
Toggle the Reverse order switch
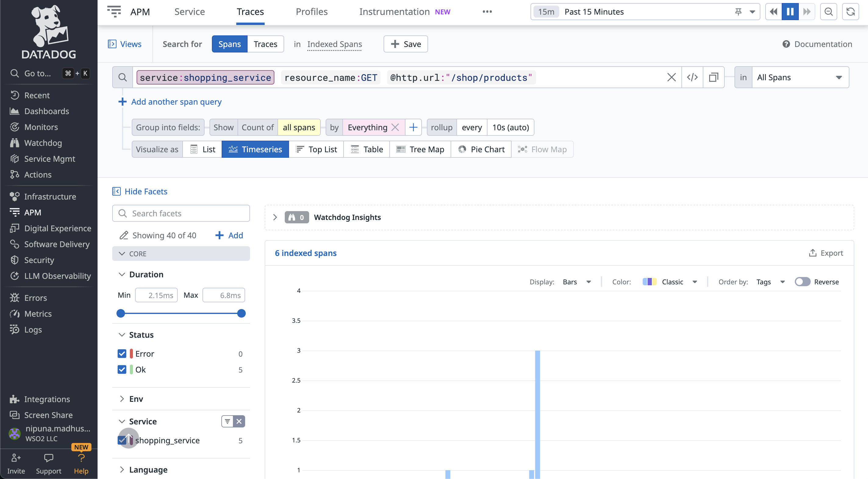[x=802, y=282]
